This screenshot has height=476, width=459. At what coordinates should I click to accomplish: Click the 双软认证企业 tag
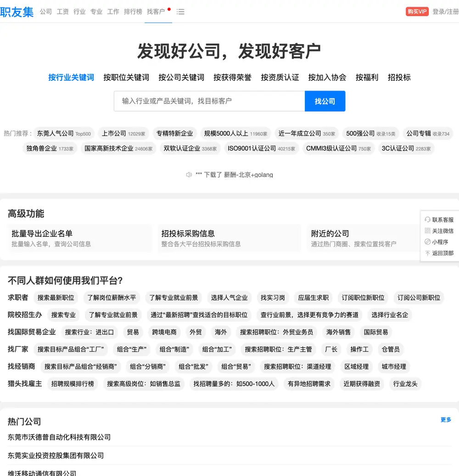pyautogui.click(x=190, y=148)
